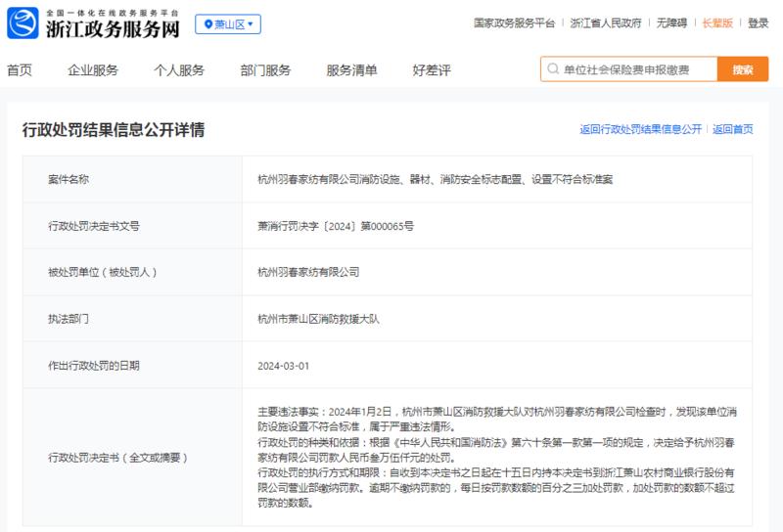
Task: Enable 无障碍 accessibility mode
Action: [x=671, y=22]
